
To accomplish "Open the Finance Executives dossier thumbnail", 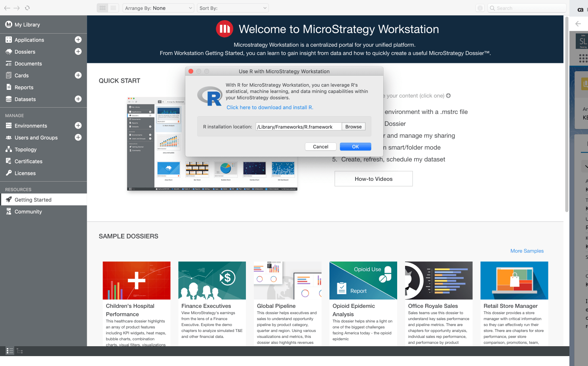I will (212, 281).
